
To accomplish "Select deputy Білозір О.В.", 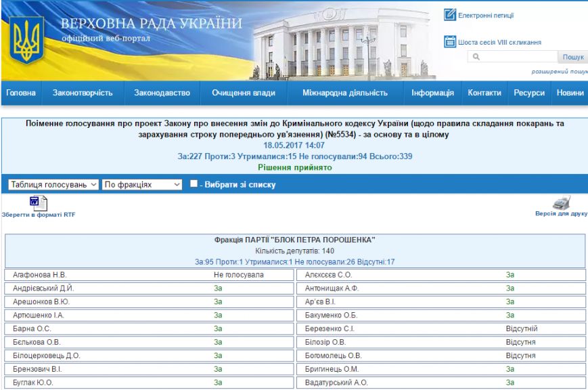I will click(325, 343).
